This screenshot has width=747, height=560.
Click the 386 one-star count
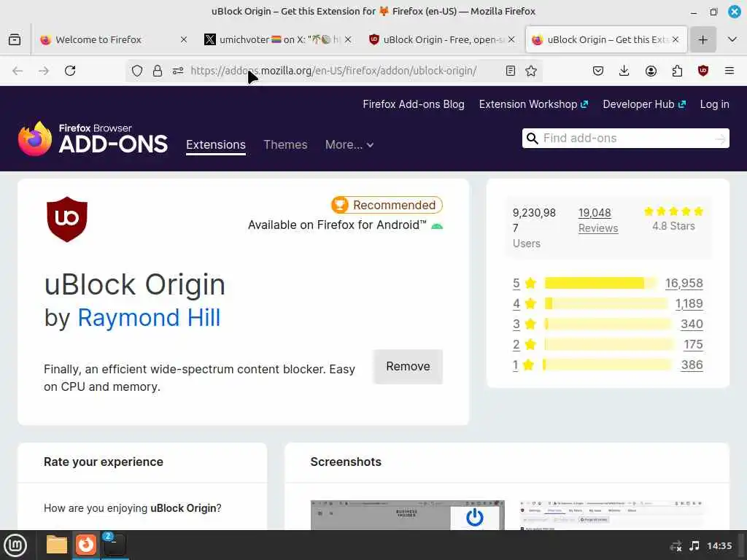tap(692, 365)
